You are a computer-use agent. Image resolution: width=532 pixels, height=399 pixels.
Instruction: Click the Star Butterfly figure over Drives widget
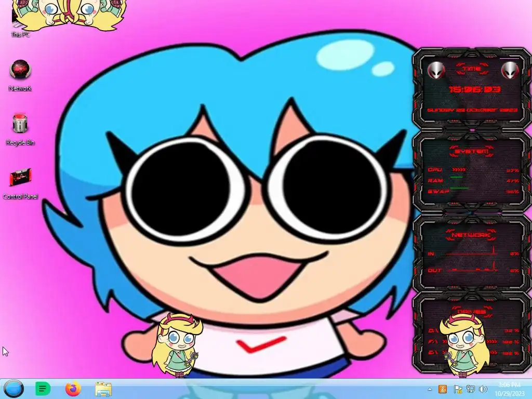(465, 345)
